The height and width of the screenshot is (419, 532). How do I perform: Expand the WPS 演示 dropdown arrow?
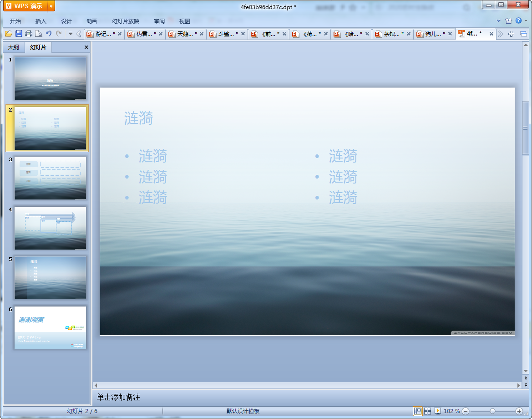pyautogui.click(x=51, y=6)
